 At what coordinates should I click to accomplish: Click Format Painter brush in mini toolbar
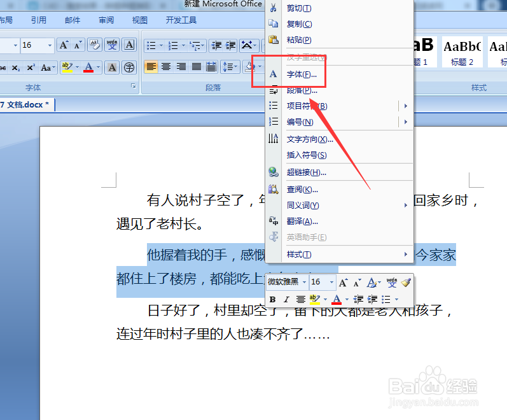pos(406,283)
